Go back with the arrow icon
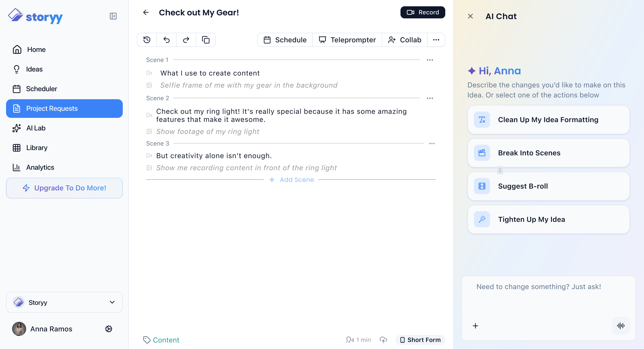This screenshot has height=349, width=644. coord(146,12)
